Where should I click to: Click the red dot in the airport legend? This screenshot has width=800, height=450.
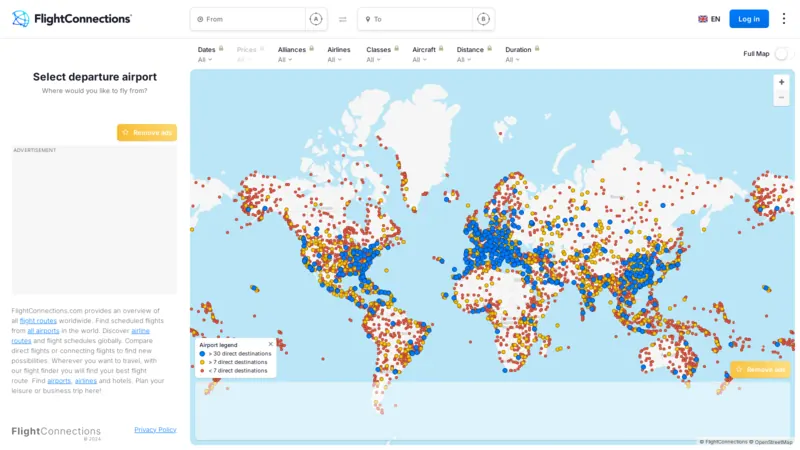203,371
